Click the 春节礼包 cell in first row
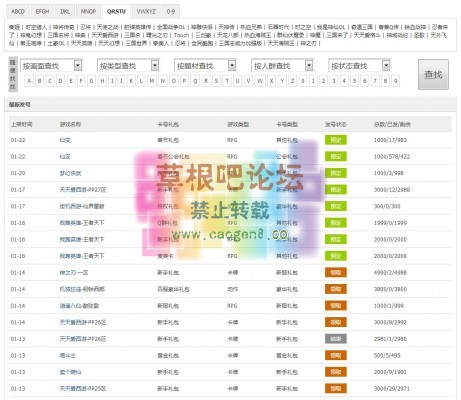 (x=168, y=140)
